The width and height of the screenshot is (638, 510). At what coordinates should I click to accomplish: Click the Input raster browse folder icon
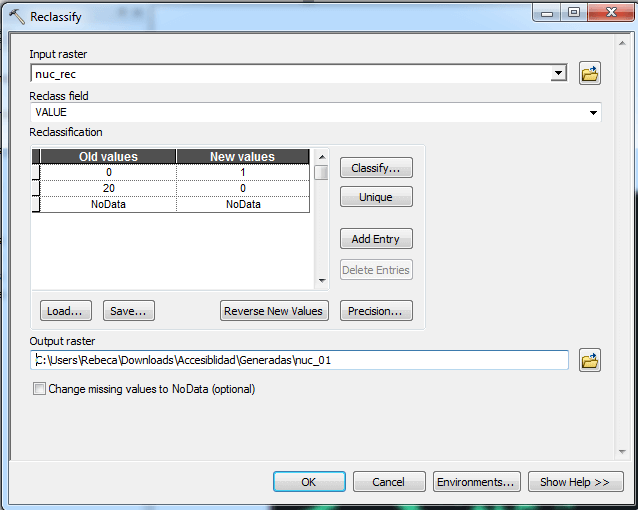(590, 73)
